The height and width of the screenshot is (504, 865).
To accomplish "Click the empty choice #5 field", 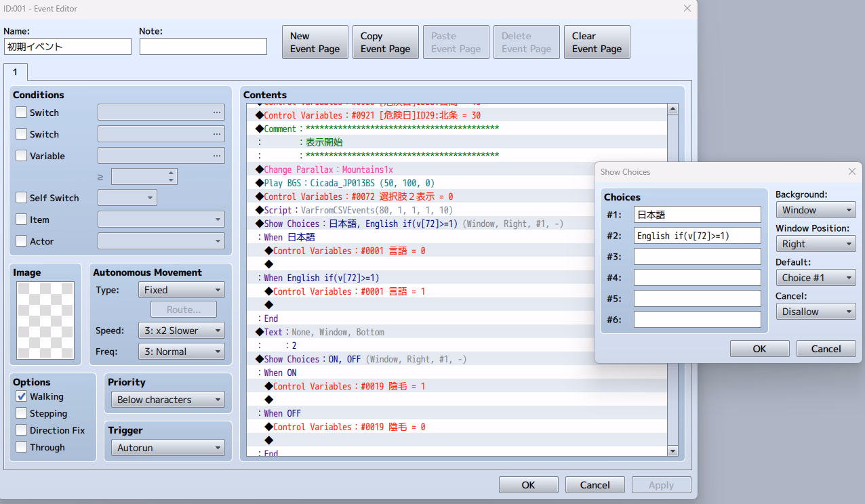I will [x=698, y=299].
